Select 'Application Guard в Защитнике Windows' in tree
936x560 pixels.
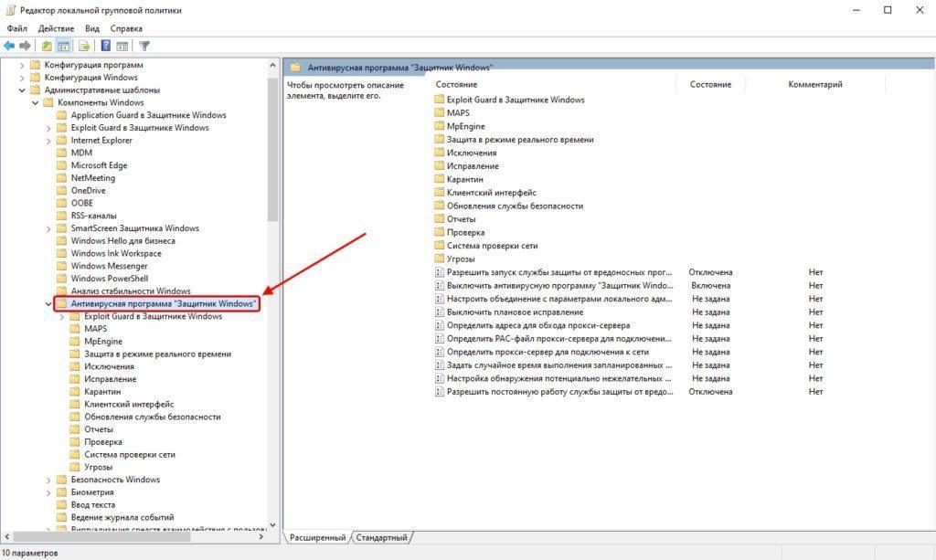coord(149,114)
